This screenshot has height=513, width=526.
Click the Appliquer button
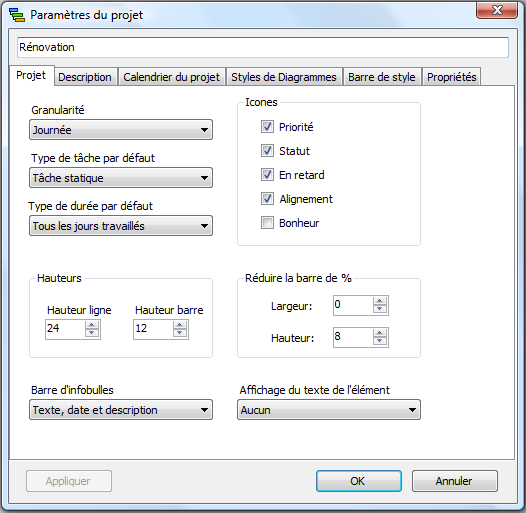(69, 481)
